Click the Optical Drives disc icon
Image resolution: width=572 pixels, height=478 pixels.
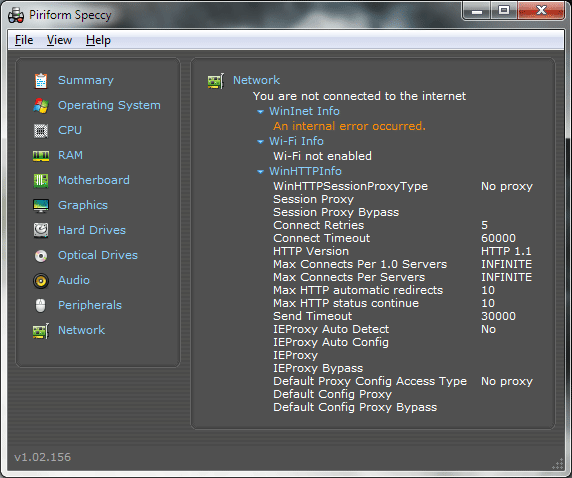[41, 255]
